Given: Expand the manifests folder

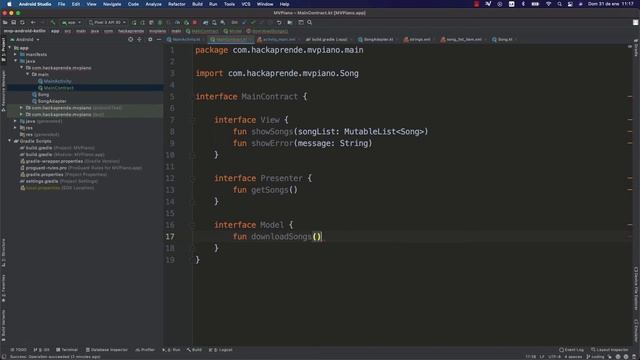Looking at the screenshot, I should pos(16,54).
